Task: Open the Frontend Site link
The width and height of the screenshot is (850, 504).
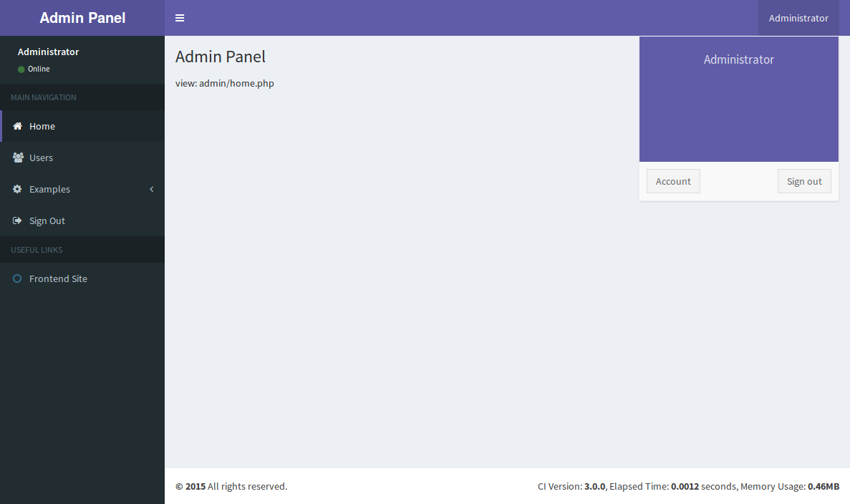Action: tap(82, 278)
